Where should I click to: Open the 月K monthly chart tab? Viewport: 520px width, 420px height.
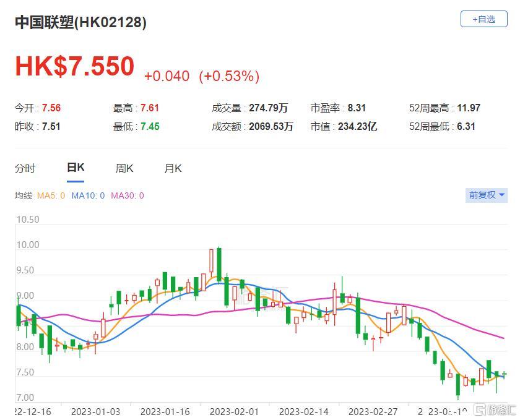point(173,168)
